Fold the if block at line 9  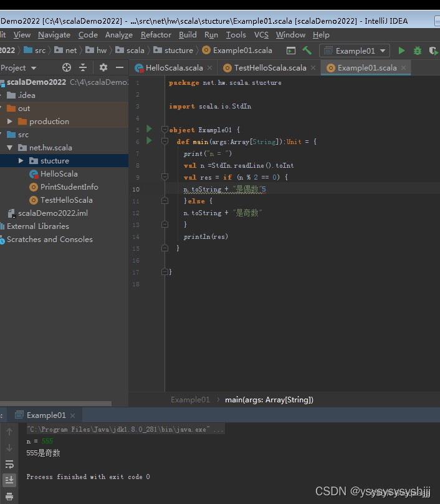165,177
